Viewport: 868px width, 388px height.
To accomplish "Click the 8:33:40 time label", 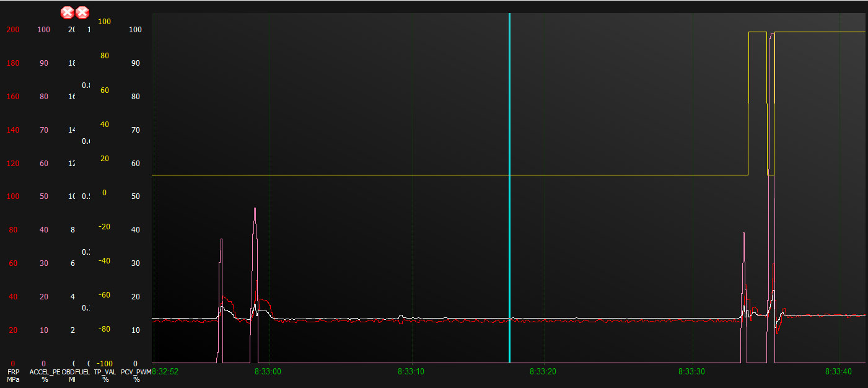I will pos(838,371).
